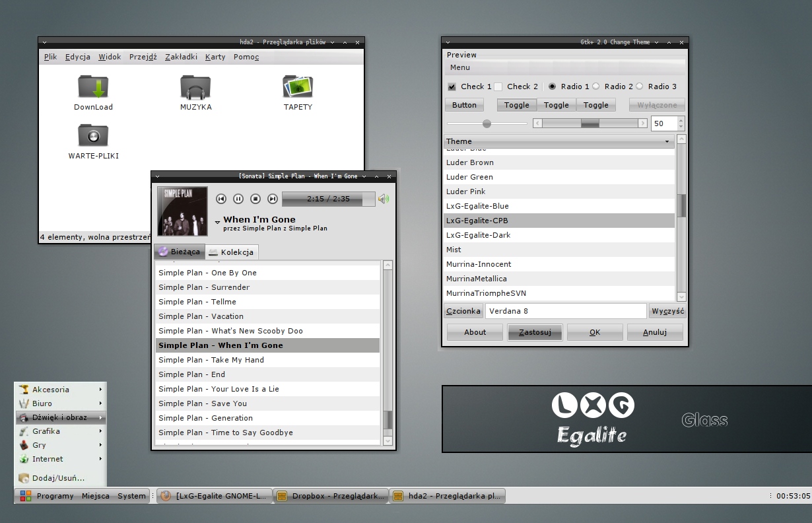
Task: Click the hda2 window taskbar icon
Action: [x=398, y=496]
